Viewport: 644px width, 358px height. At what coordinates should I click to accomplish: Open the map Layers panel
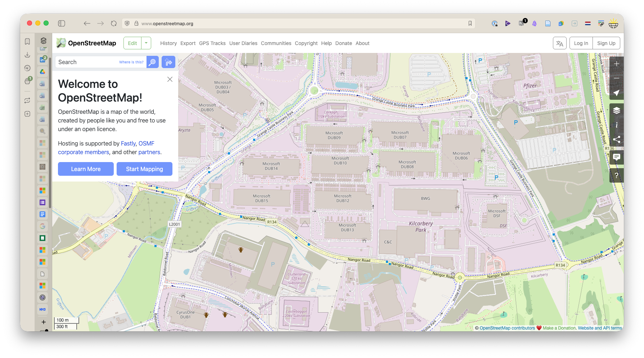click(x=616, y=111)
